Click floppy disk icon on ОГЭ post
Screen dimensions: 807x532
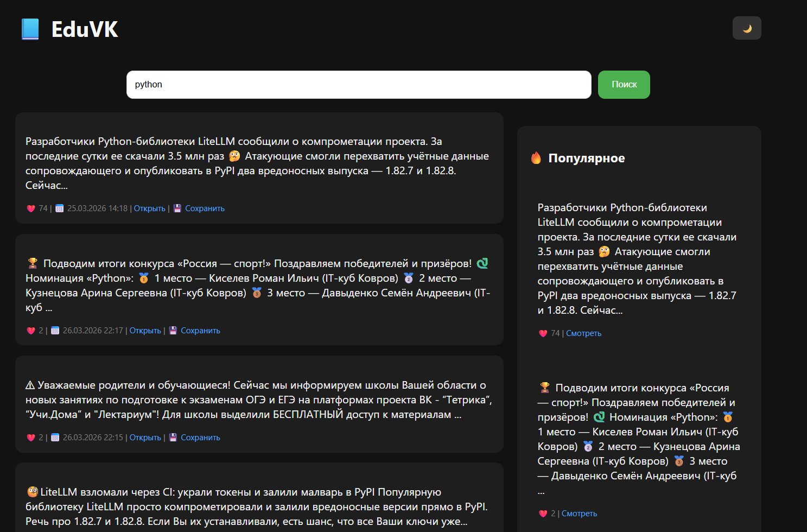(x=173, y=438)
